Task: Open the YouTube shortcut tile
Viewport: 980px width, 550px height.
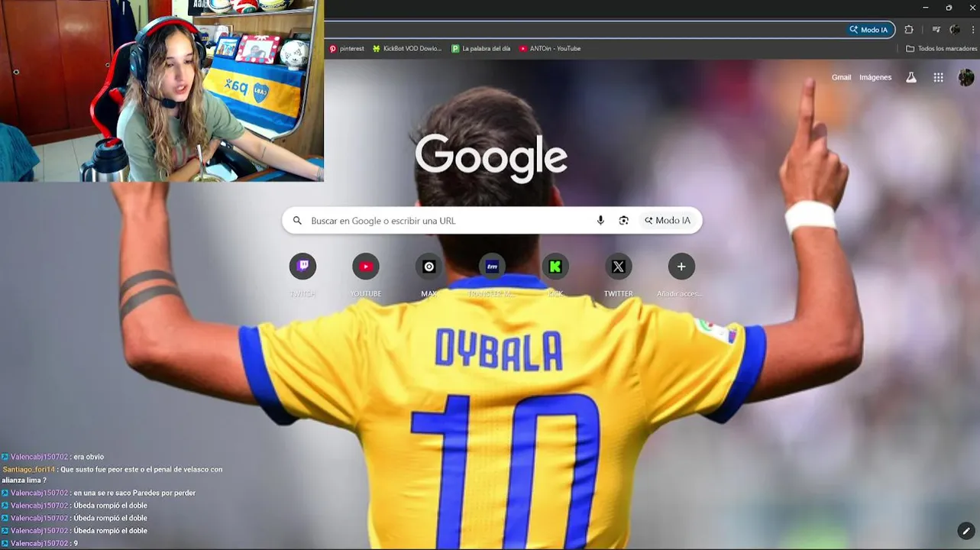Action: [x=366, y=267]
